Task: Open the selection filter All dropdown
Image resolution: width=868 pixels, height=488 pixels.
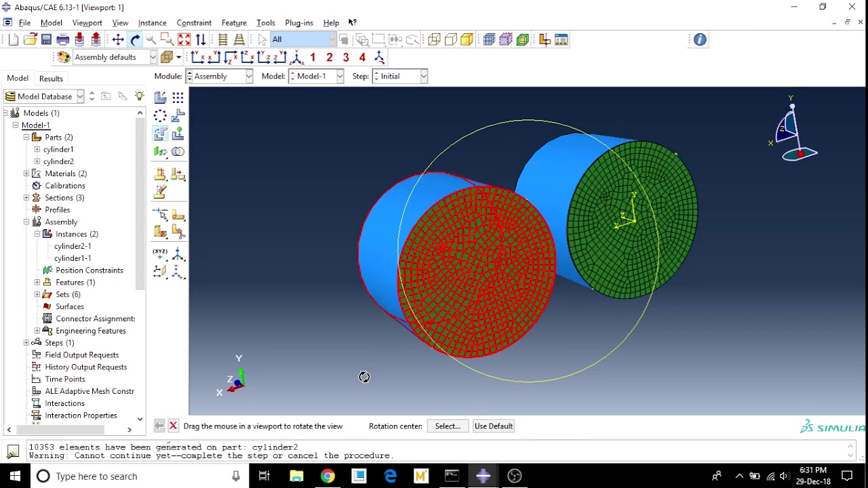Action: (303, 40)
